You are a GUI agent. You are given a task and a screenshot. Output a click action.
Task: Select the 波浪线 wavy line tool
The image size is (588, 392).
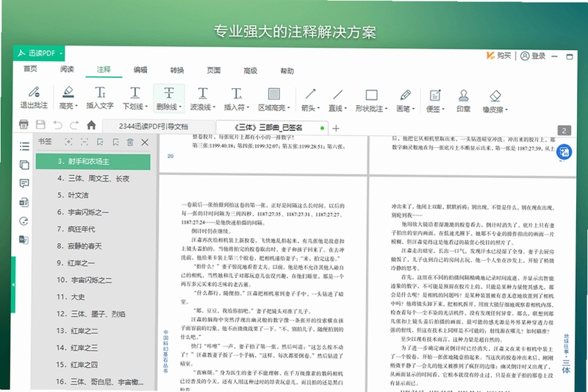pos(203,99)
